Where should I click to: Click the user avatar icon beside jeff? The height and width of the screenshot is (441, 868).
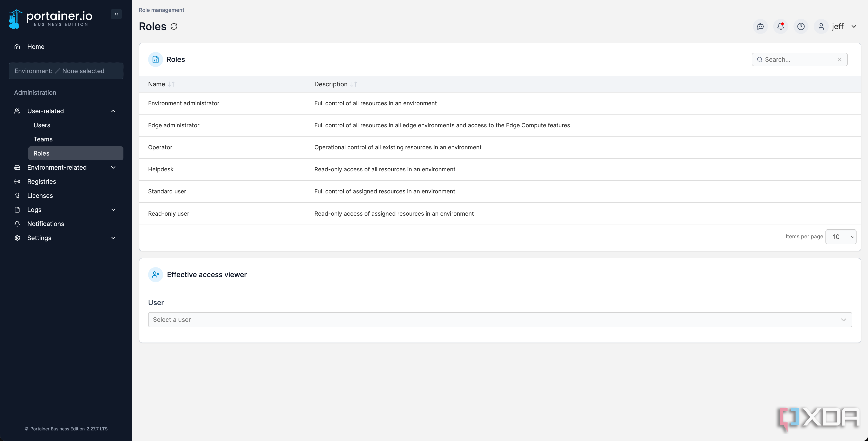(x=821, y=26)
